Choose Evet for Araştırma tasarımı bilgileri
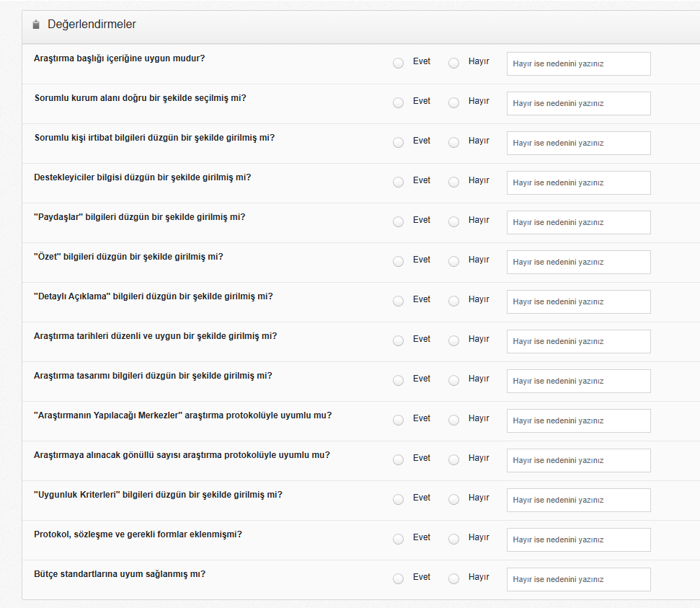This screenshot has width=700, height=608. 398,381
